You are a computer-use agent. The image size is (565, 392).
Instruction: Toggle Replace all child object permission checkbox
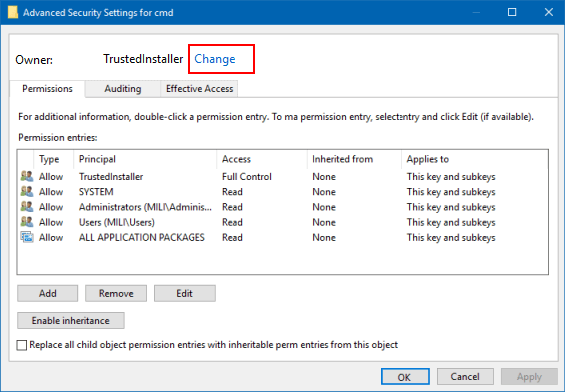pos(22,345)
